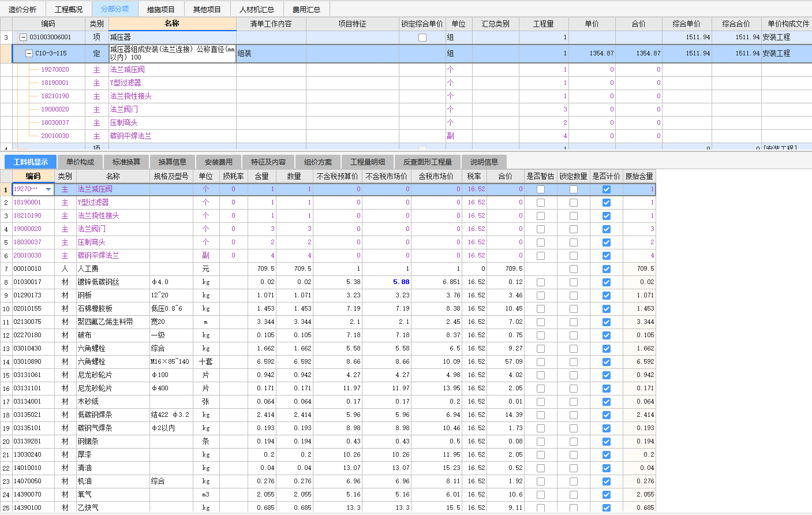Click the blue 5.88 market price cell
The width and height of the screenshot is (812, 515).
[387, 282]
